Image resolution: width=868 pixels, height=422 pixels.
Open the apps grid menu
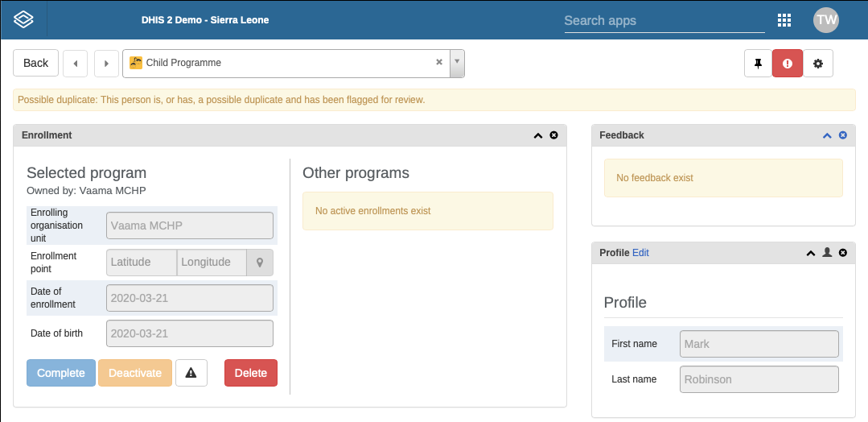tap(784, 20)
